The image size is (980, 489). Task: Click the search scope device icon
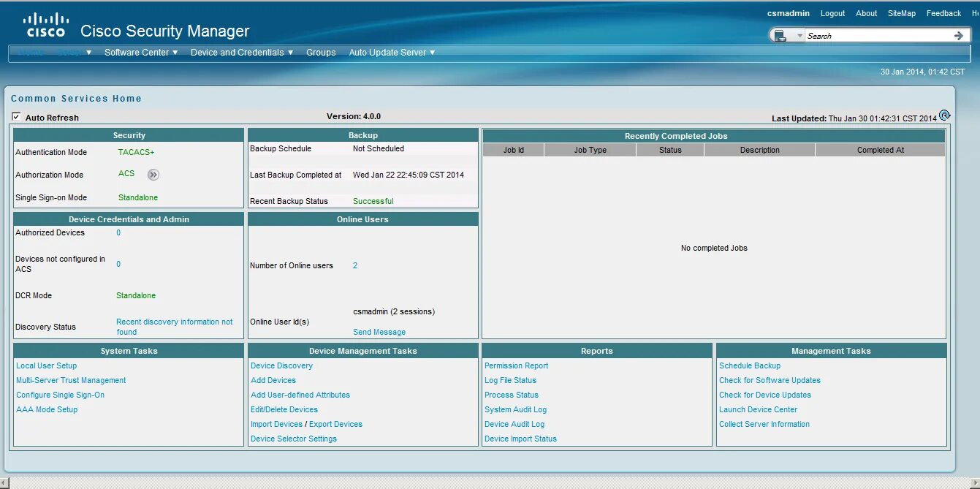click(780, 35)
